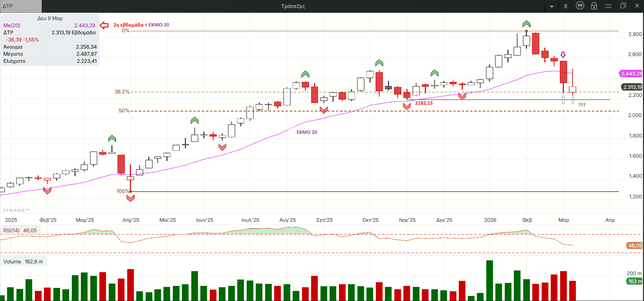Image resolution: width=644 pixels, height=301 pixels.
Task: Select the RSI(14) indicator label
Action: 12,231
